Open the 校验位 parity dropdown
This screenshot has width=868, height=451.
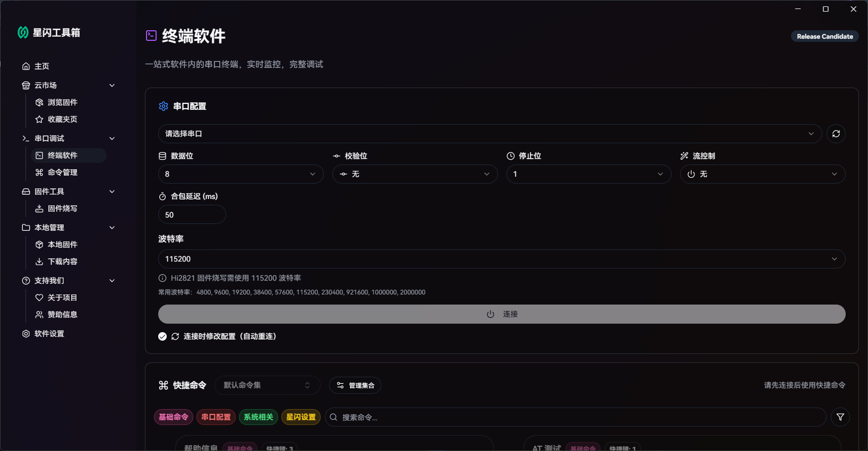(415, 174)
